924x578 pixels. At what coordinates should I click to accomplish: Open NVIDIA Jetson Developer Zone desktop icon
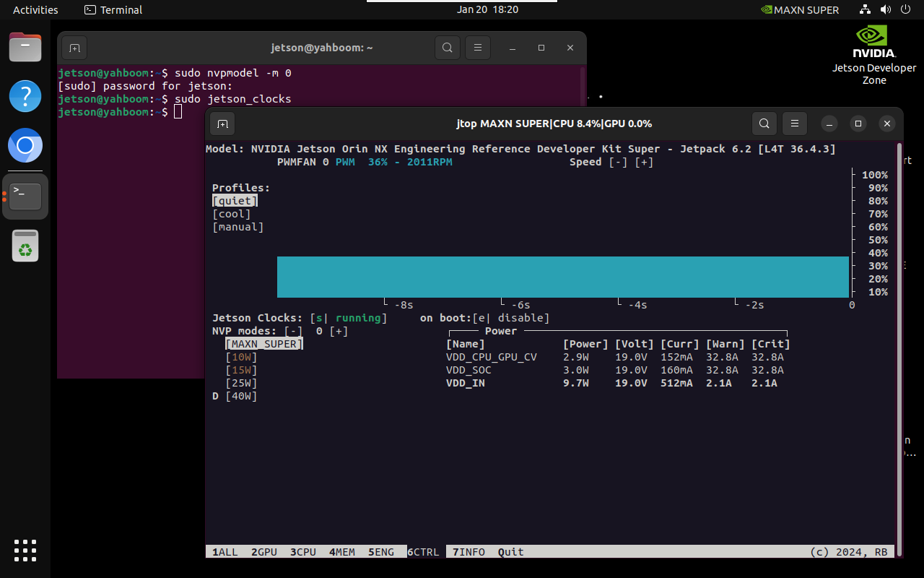pyautogui.click(x=874, y=55)
